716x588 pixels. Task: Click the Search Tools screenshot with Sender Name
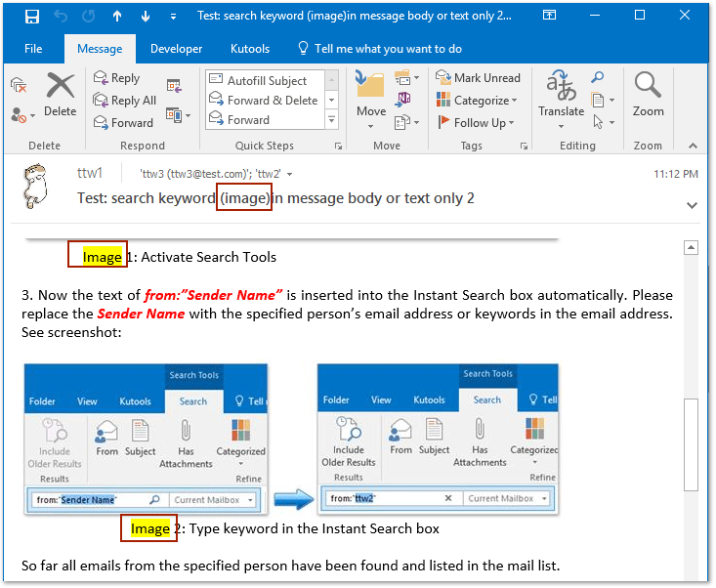146,440
